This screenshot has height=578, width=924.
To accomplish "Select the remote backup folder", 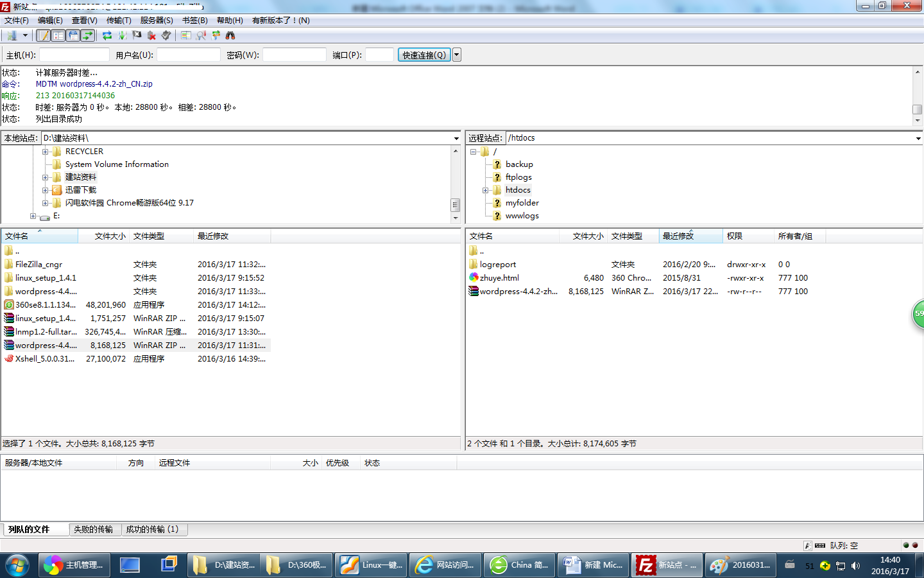I will [519, 164].
